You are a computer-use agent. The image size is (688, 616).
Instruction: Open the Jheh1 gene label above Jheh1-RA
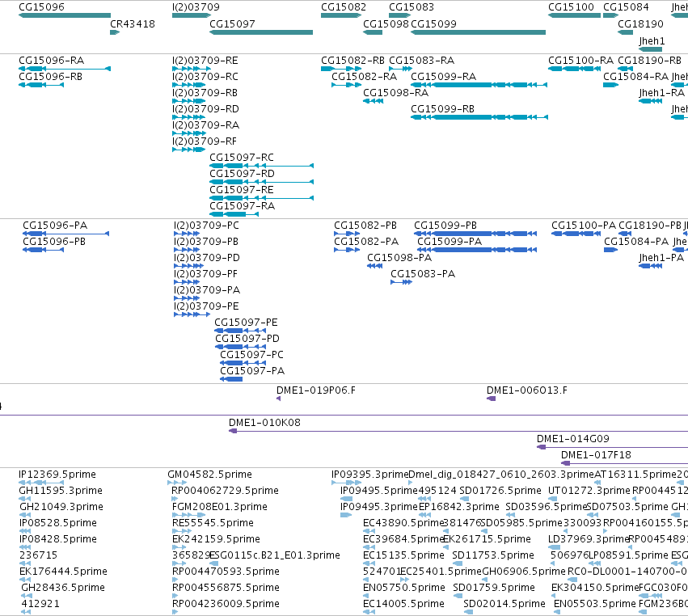tap(652, 41)
